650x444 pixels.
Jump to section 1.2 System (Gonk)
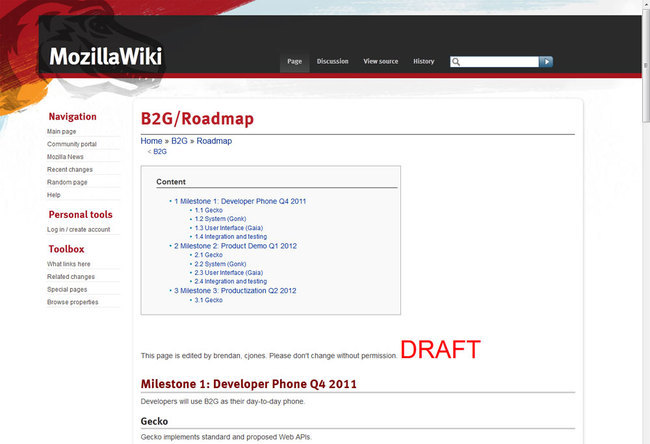(x=220, y=219)
